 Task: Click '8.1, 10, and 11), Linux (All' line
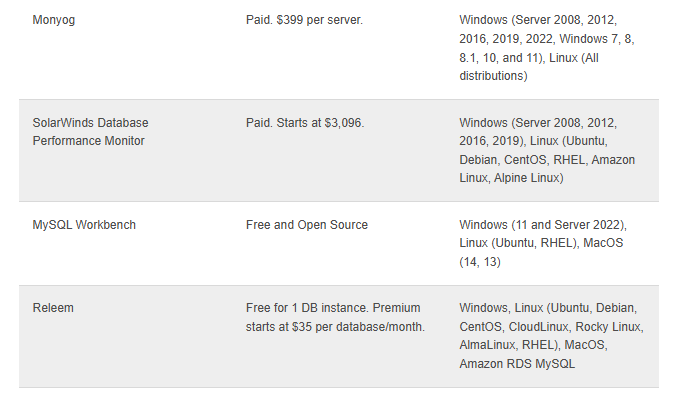pyautogui.click(x=529, y=58)
